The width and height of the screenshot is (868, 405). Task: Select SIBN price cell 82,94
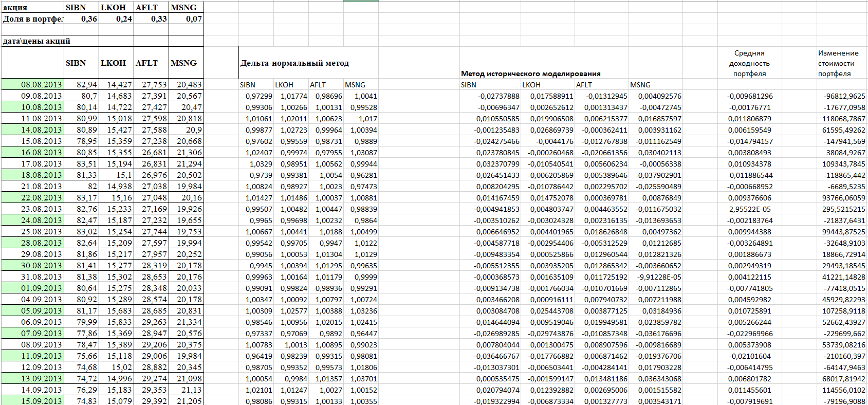[82, 84]
